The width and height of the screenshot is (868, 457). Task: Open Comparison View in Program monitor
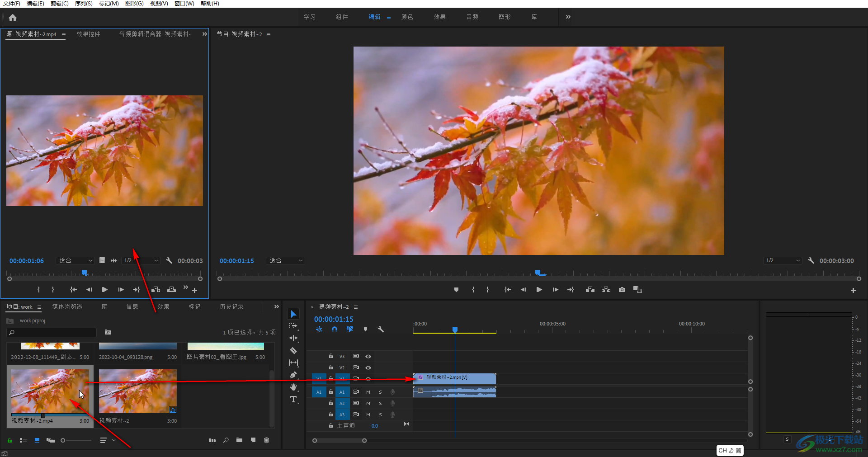(x=638, y=290)
